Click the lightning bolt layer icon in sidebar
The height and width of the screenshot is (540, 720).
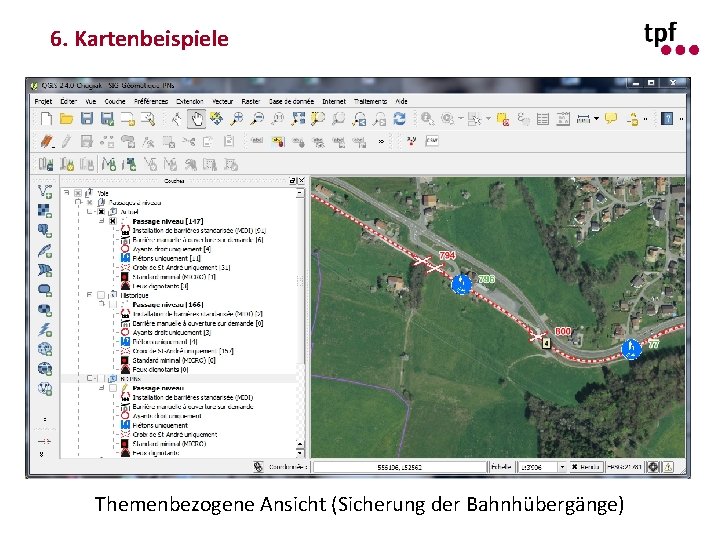click(45, 329)
